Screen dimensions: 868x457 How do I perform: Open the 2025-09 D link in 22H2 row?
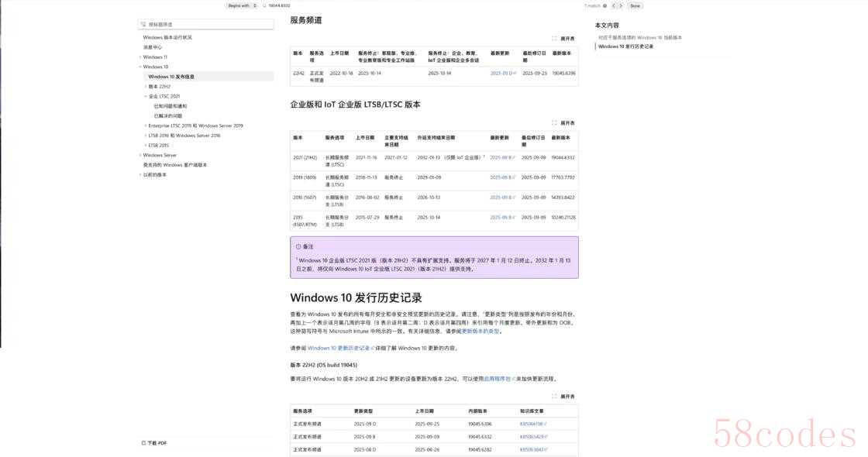point(503,73)
